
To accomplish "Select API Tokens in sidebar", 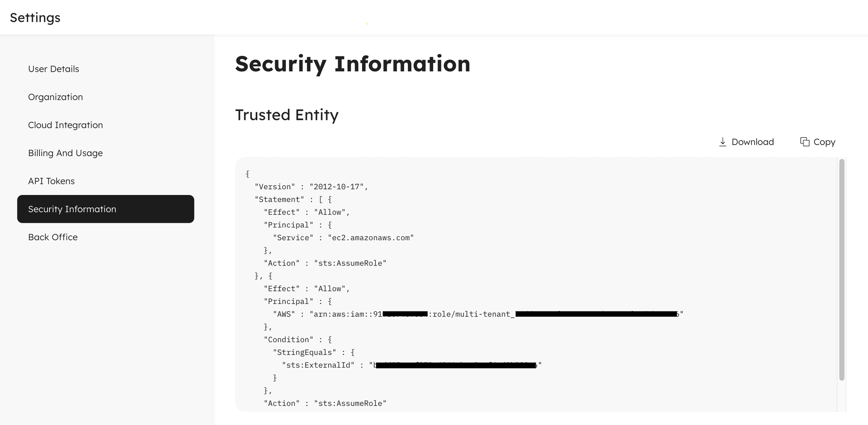I will pos(51,181).
